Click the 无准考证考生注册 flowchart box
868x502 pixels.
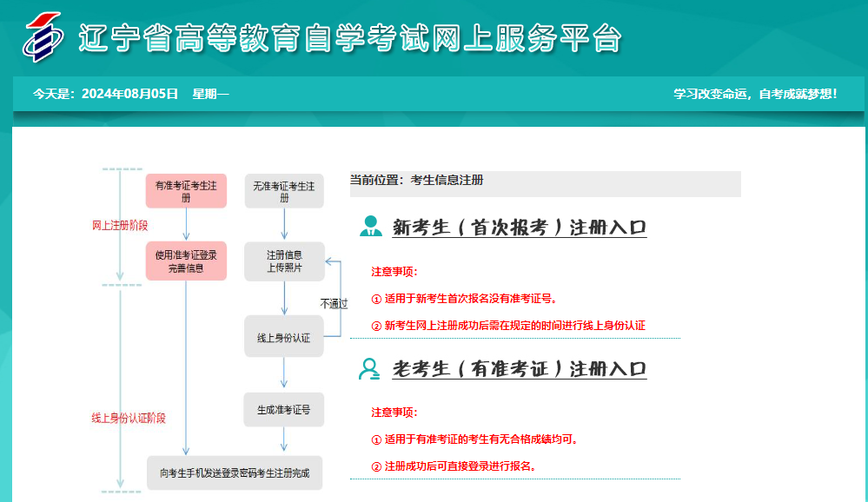coord(284,191)
